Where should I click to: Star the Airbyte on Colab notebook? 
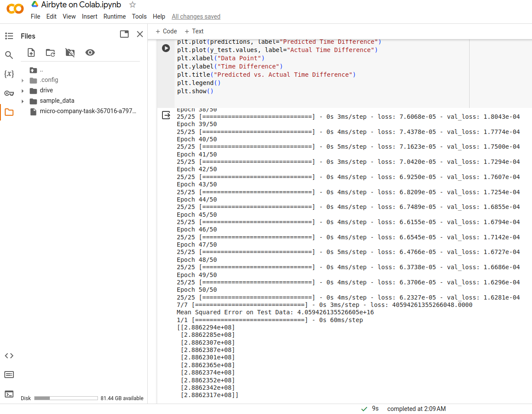[x=133, y=5]
